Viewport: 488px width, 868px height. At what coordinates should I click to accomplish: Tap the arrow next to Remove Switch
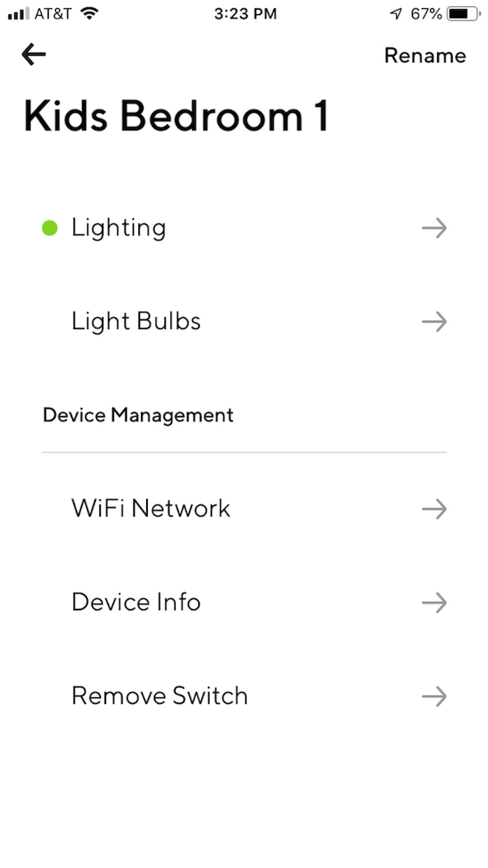tap(434, 696)
